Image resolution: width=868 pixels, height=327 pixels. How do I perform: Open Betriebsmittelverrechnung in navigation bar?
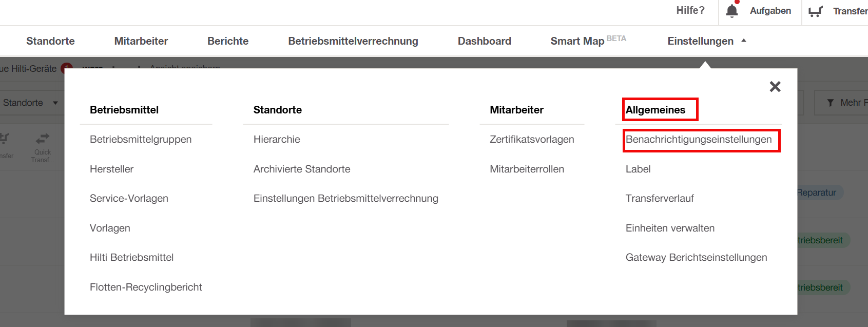pos(353,41)
